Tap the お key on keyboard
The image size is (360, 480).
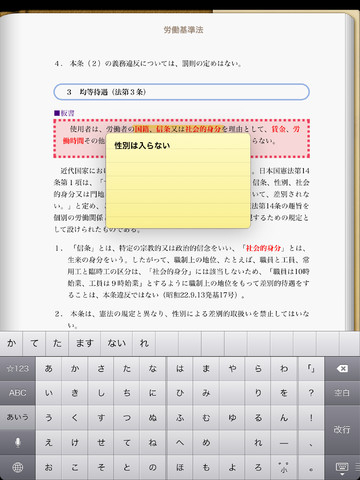(49, 468)
